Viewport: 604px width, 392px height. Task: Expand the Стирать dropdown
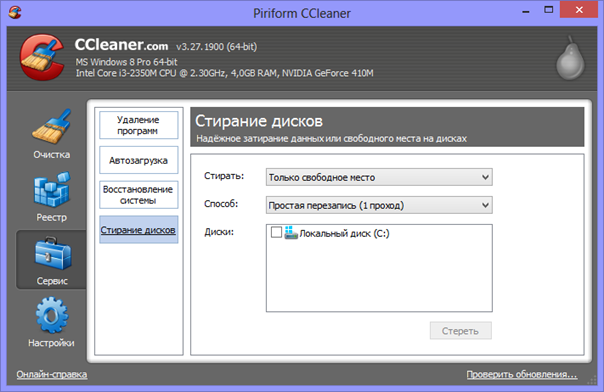(x=379, y=177)
